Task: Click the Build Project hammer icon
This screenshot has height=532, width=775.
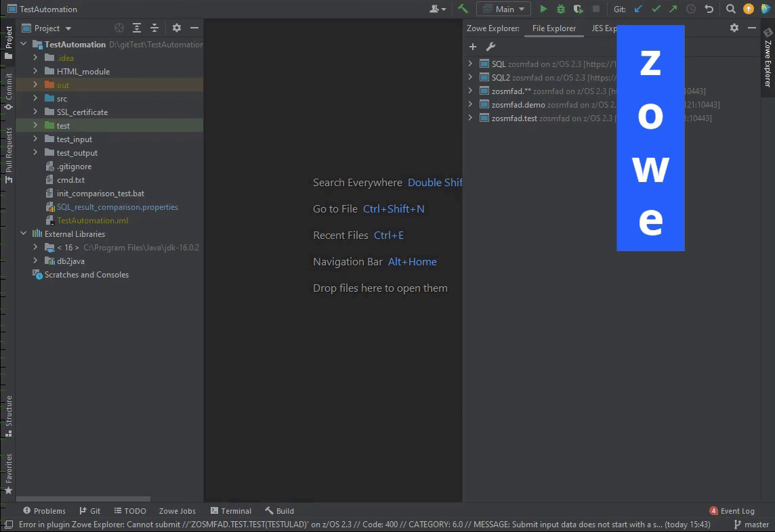Action: pyautogui.click(x=463, y=9)
